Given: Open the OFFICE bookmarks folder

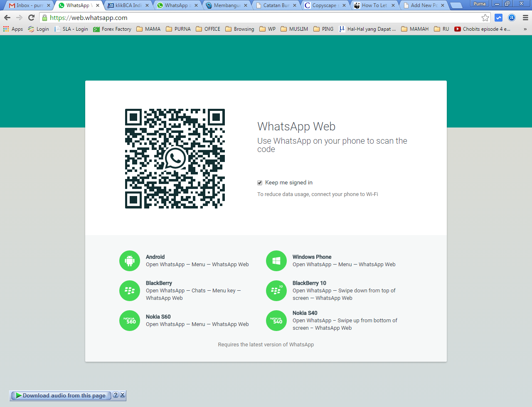Looking at the screenshot, I should click(208, 29).
